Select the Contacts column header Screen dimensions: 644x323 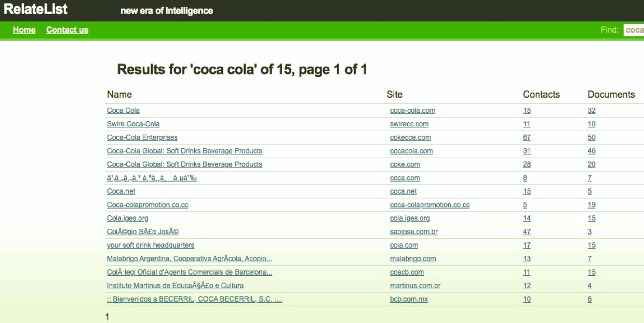coord(541,95)
